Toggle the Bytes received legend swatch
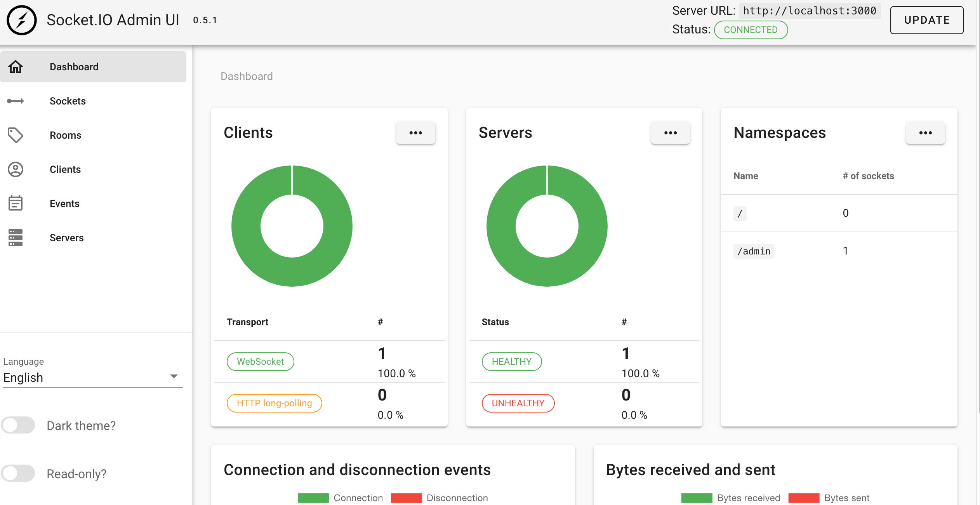The width and height of the screenshot is (980, 505). point(697,498)
